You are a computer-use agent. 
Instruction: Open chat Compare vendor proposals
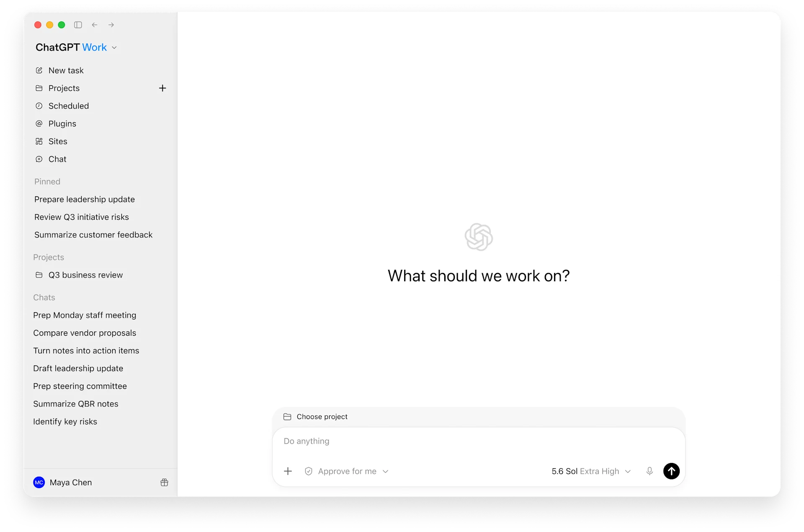[85, 333]
